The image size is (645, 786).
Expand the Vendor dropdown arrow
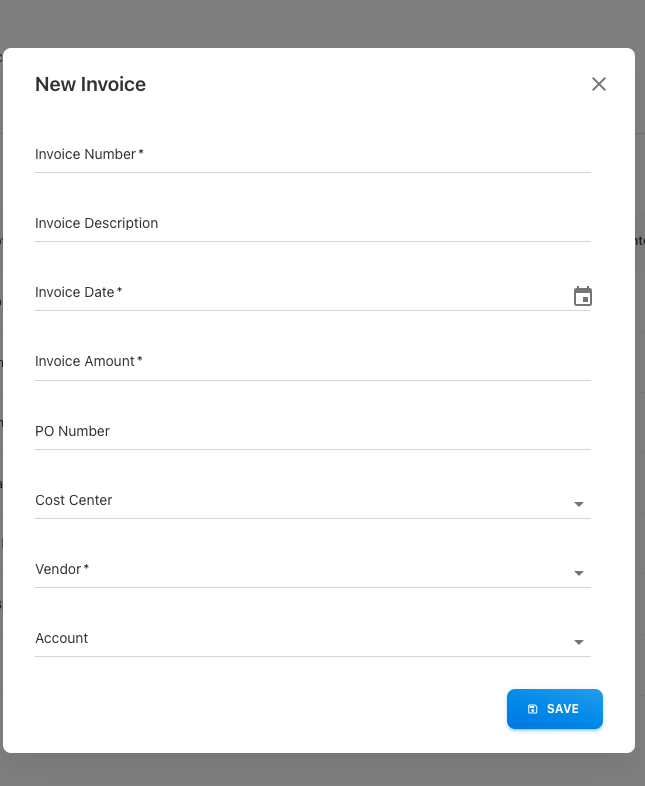click(x=579, y=573)
